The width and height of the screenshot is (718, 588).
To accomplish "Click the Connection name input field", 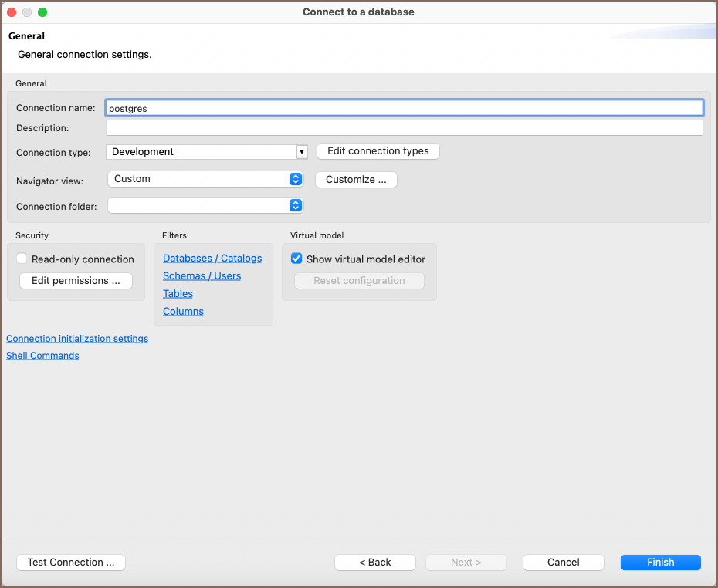I will pos(404,108).
